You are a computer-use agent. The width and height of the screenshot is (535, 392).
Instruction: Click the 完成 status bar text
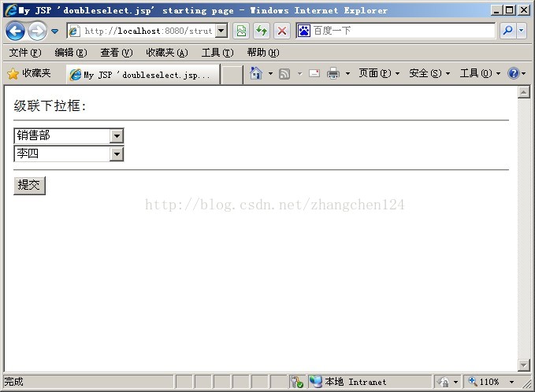[13, 382]
